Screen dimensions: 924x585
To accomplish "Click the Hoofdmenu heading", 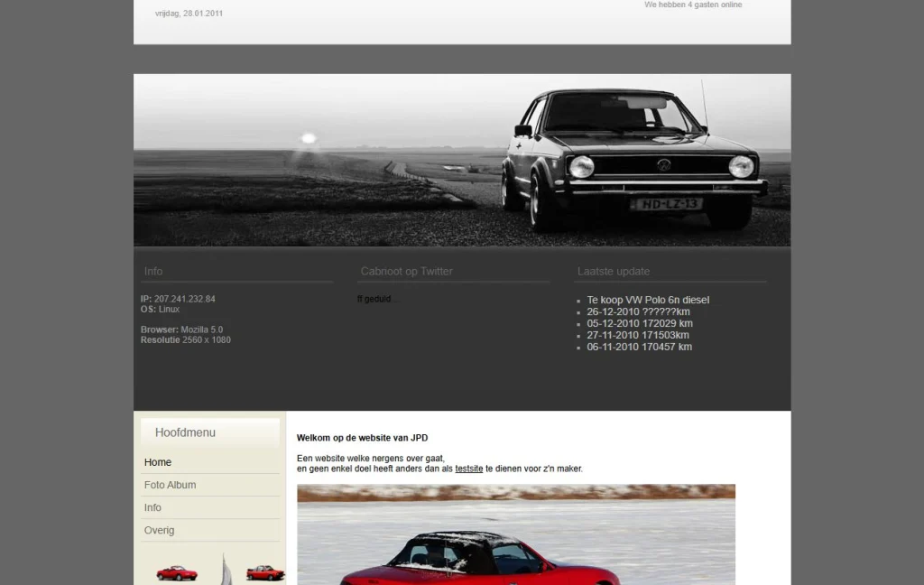I will (x=185, y=432).
